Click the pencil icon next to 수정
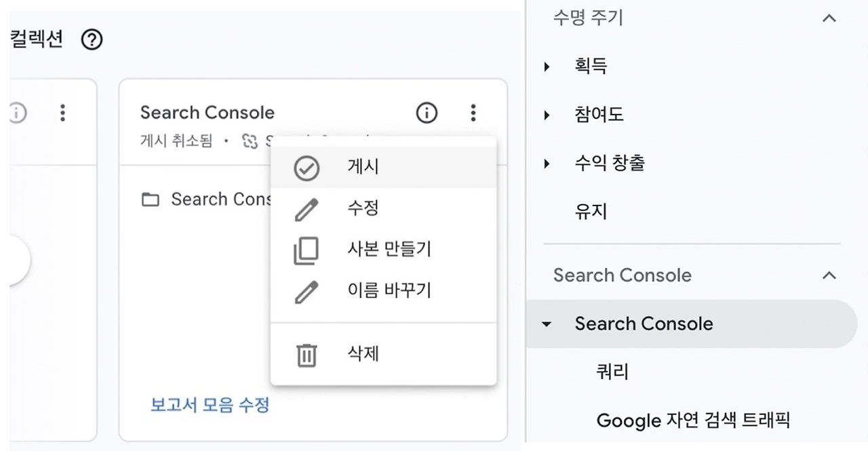This screenshot has height=451, width=868. pos(306,208)
